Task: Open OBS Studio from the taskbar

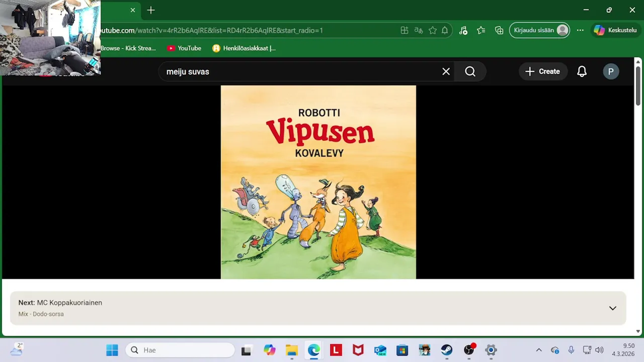Action: (469, 350)
